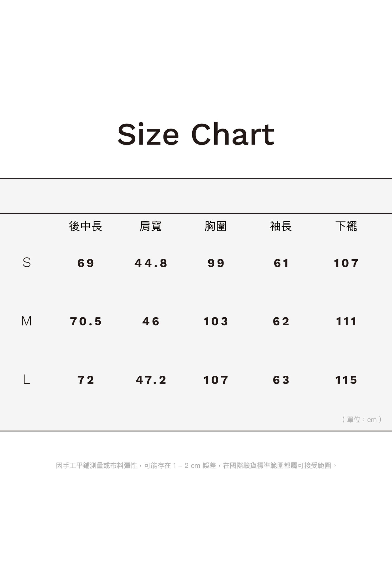Select the 70.5 back length value

(86, 321)
